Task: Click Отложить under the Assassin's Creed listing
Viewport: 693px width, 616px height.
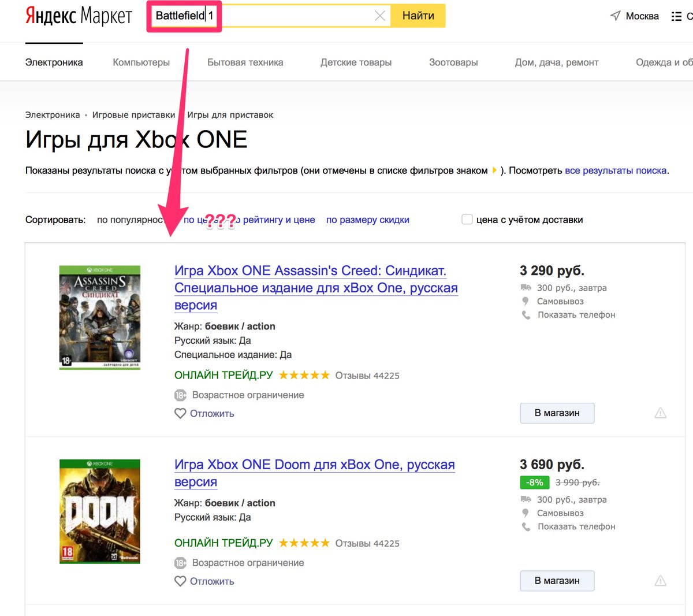Action: tap(212, 413)
